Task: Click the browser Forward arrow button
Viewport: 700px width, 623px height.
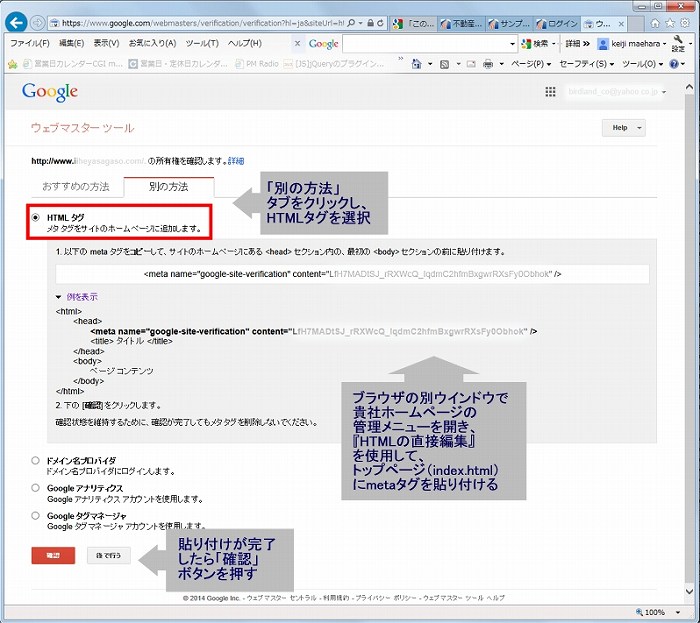Action: pos(38,23)
